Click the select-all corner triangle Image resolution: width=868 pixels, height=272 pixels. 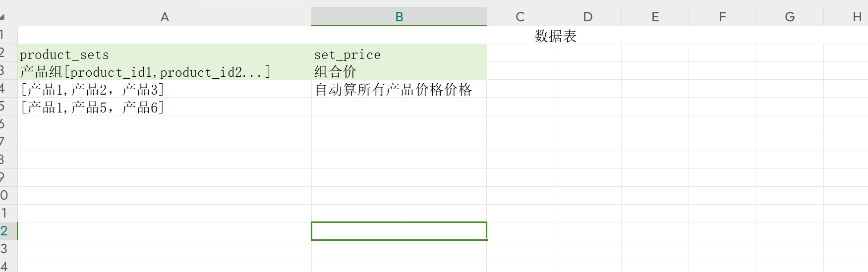2,17
